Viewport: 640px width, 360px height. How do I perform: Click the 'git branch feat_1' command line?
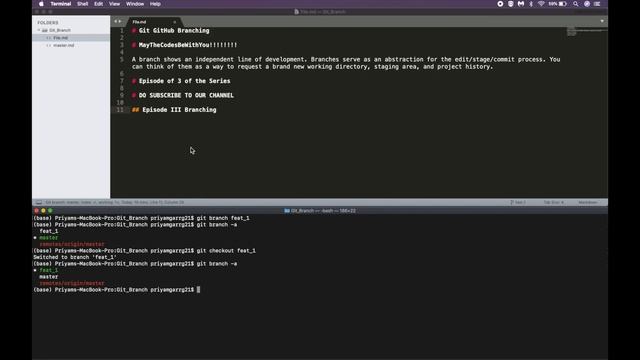pos(141,218)
